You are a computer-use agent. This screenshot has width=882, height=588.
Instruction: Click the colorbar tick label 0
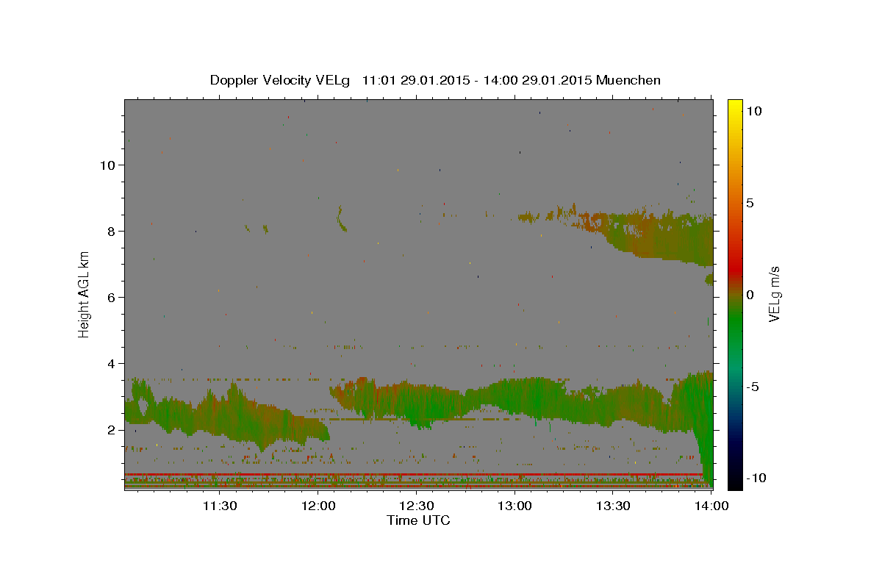[x=750, y=295]
